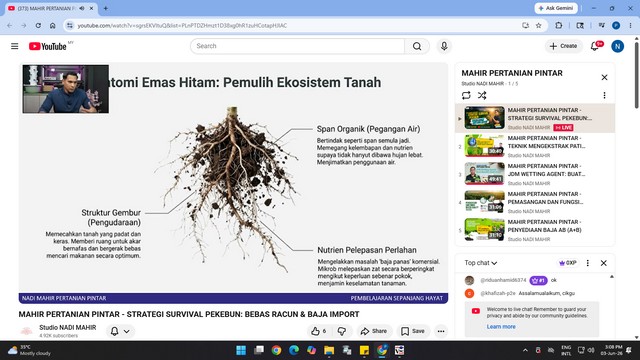Toggle shuffle playlist

click(482, 96)
